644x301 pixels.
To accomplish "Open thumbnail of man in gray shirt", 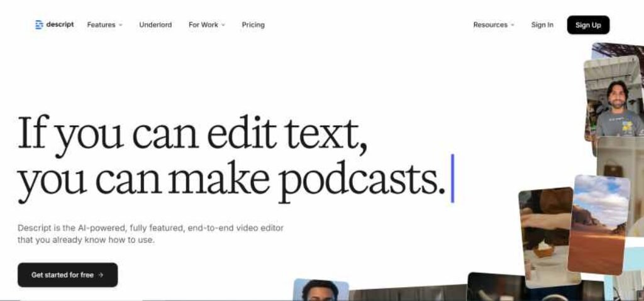I will click(615, 99).
